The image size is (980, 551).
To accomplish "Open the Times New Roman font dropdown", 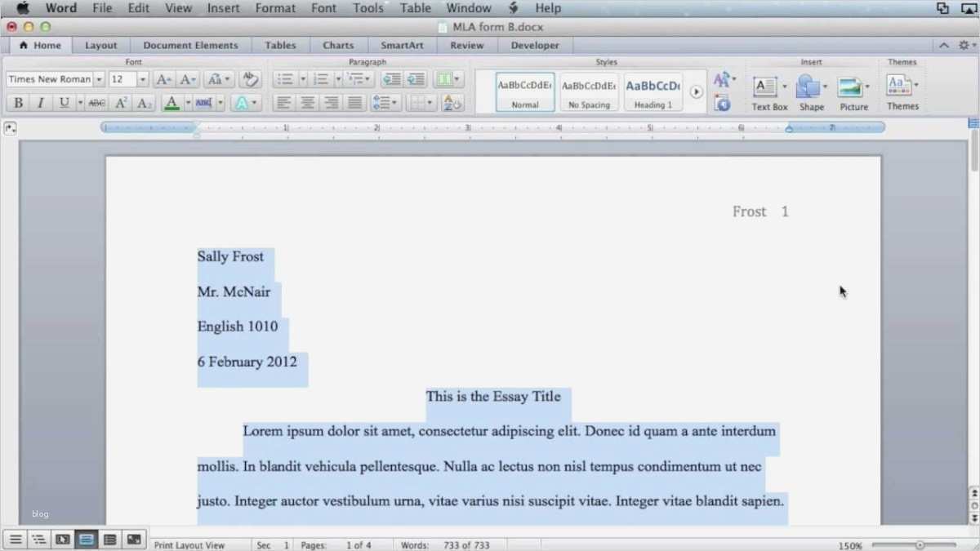I will click(98, 78).
